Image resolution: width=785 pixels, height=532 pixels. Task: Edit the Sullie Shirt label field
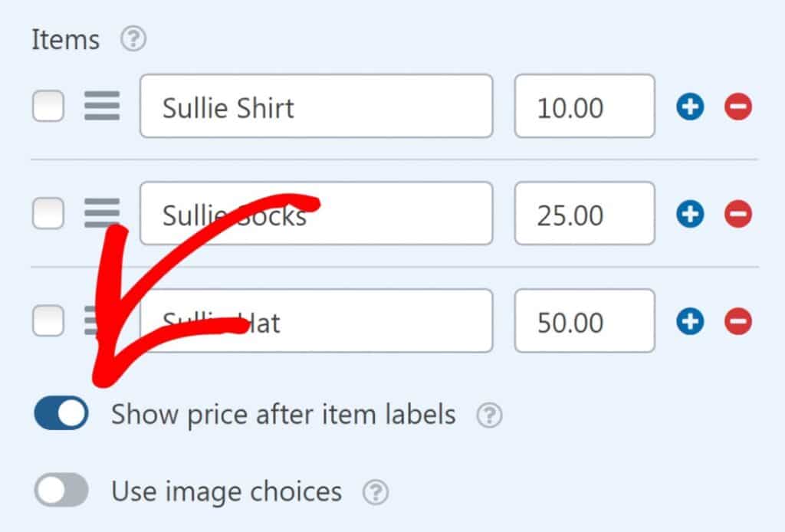[x=317, y=107]
